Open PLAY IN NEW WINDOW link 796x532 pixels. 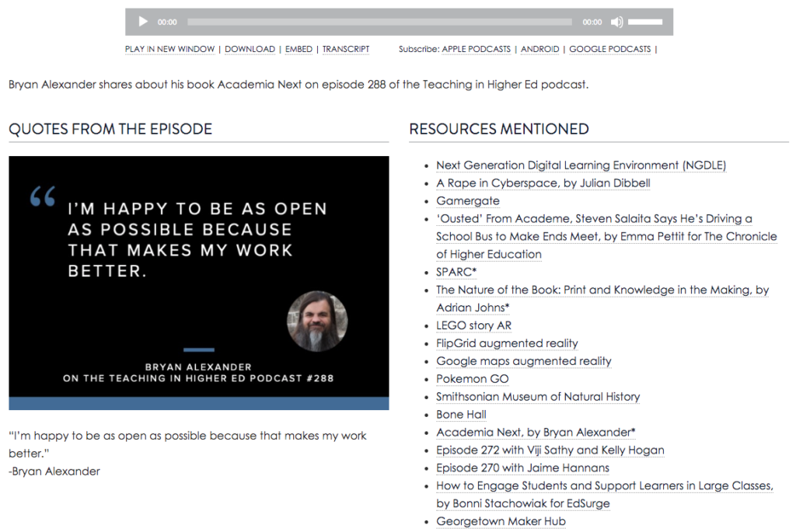169,49
